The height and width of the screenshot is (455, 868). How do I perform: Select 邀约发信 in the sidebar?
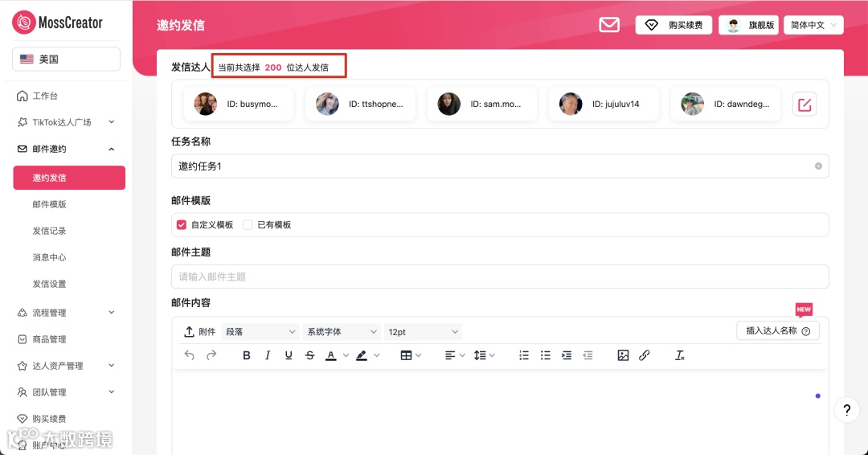[x=69, y=178]
